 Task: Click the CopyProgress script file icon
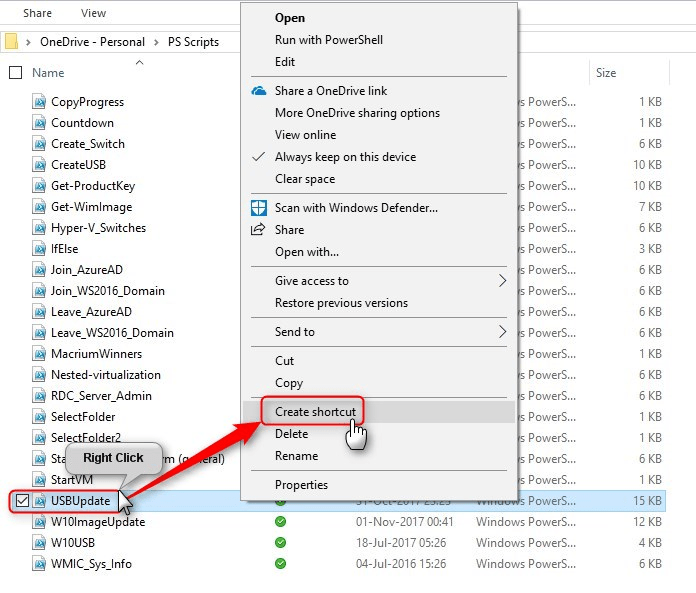[39, 102]
